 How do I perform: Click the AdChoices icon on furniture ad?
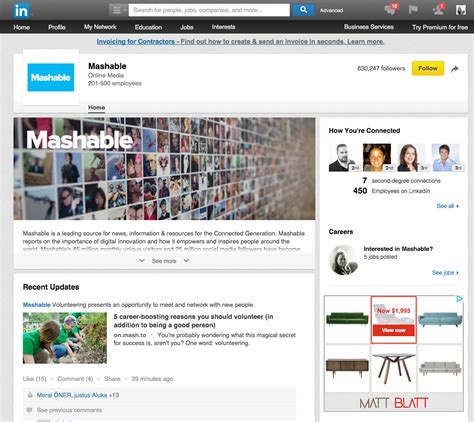click(460, 299)
